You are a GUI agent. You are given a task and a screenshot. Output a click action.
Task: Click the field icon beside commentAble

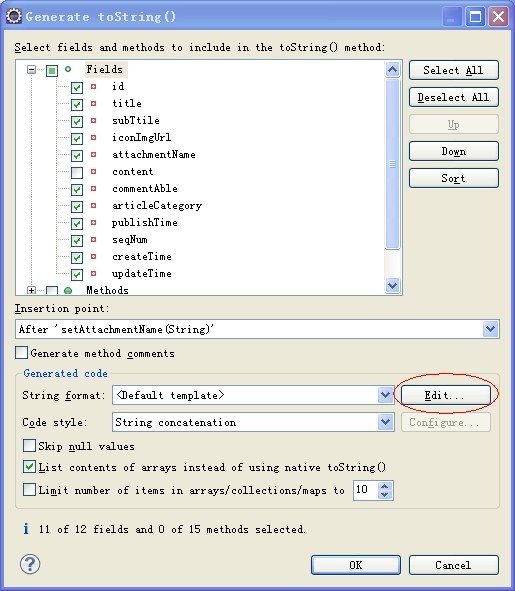(93, 188)
